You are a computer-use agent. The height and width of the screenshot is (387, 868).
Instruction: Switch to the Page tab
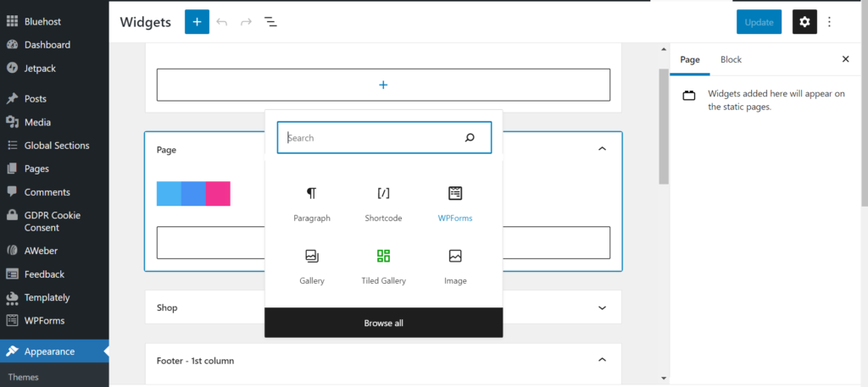point(690,59)
